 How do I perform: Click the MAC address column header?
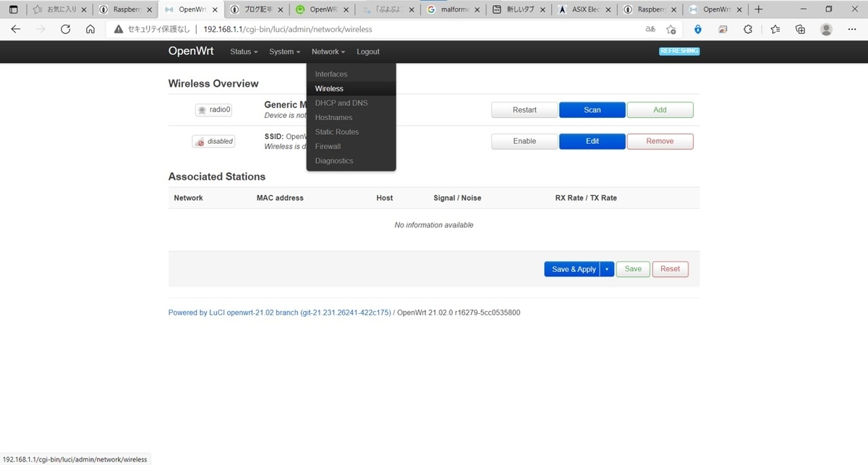coord(280,197)
